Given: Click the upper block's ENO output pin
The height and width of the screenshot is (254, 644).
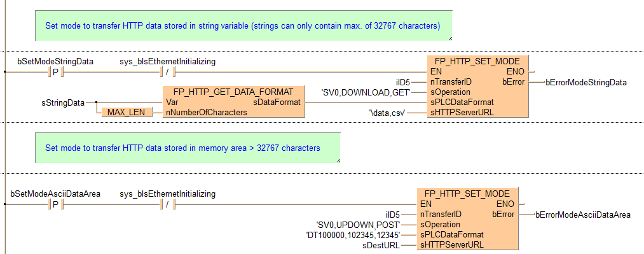Looking at the screenshot, I should point(516,71).
